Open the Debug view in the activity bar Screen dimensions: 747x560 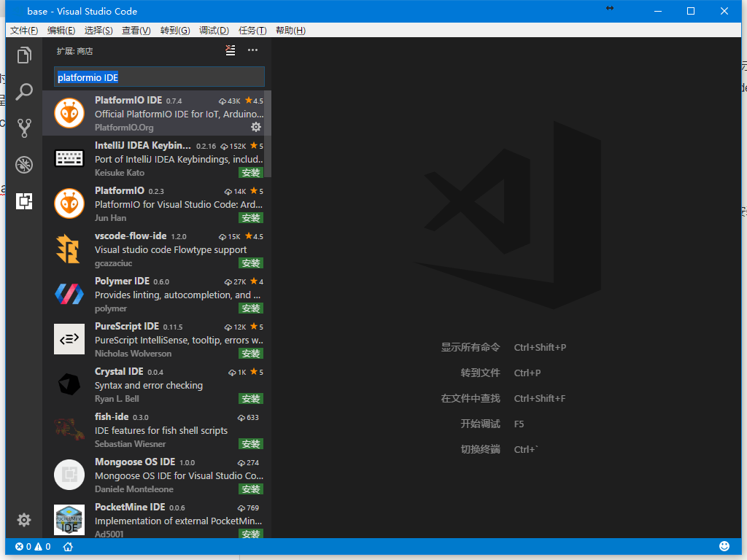pos(24,165)
